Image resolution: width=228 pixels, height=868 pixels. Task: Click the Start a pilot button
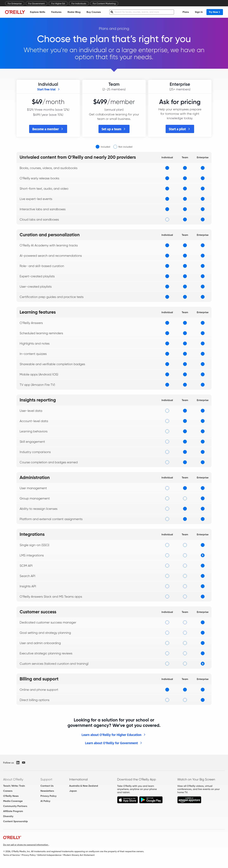tap(180, 129)
